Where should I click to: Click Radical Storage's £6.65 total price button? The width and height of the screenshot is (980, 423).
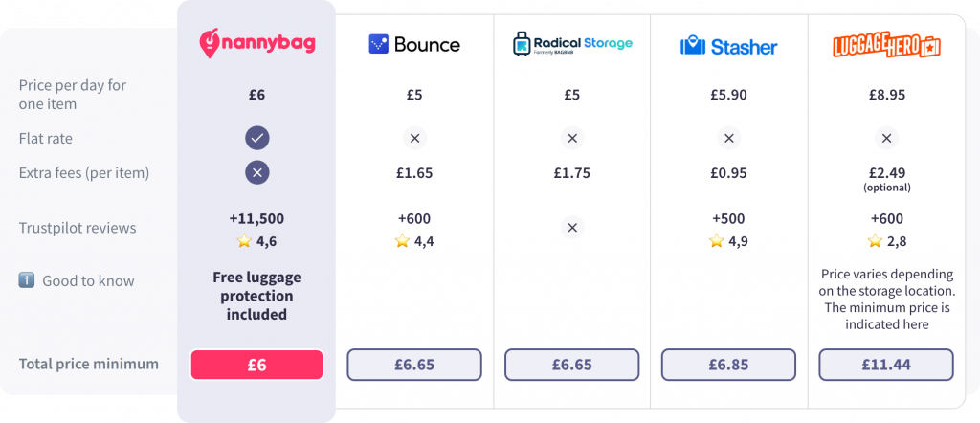[572, 365]
